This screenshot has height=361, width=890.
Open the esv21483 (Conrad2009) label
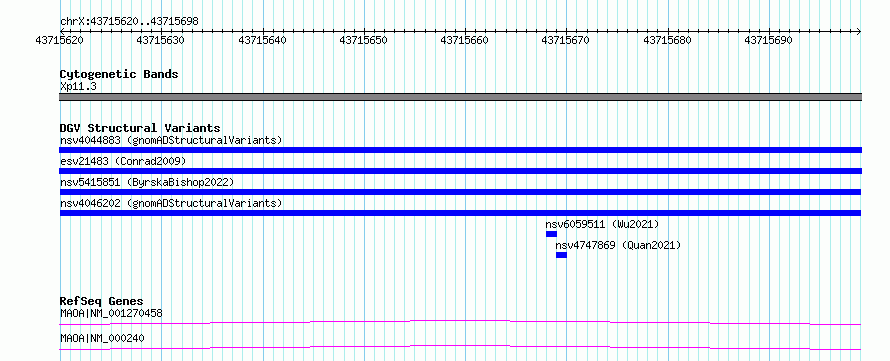[123, 161]
